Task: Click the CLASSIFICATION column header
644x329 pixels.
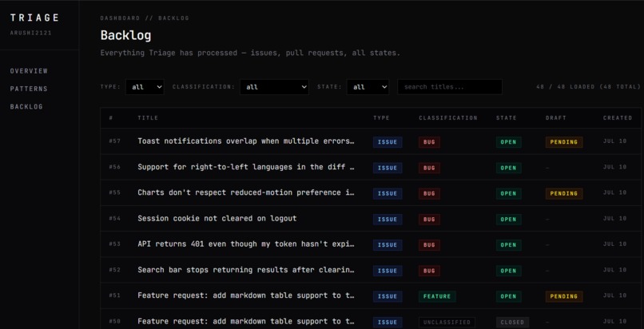Action: pos(448,117)
